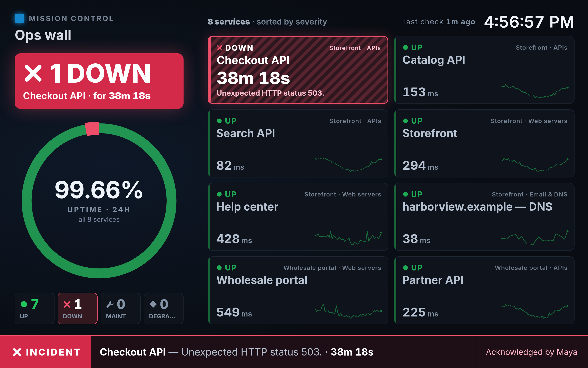
Task: Click the diamond icon in the DEGRA counter
Action: pos(153,304)
